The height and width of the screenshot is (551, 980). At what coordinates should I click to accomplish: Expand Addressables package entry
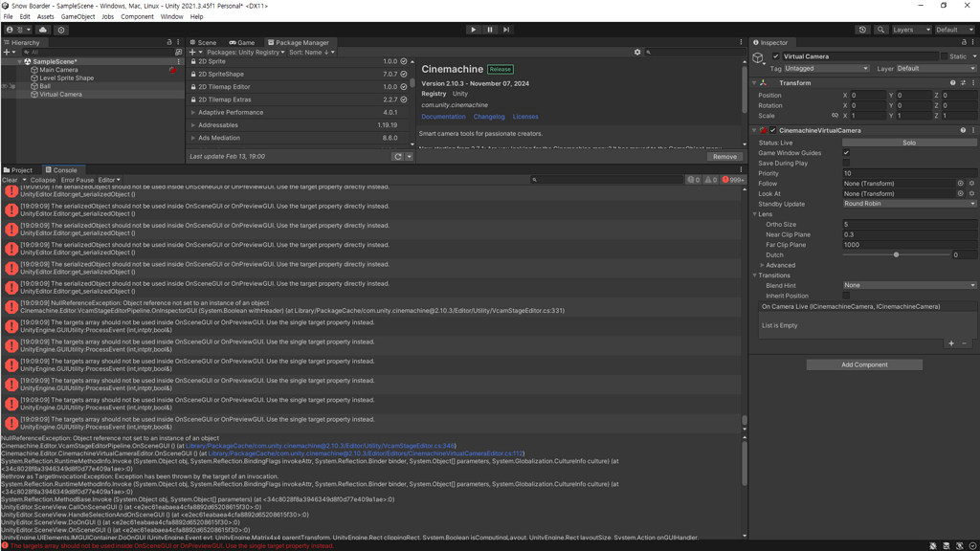(x=193, y=125)
